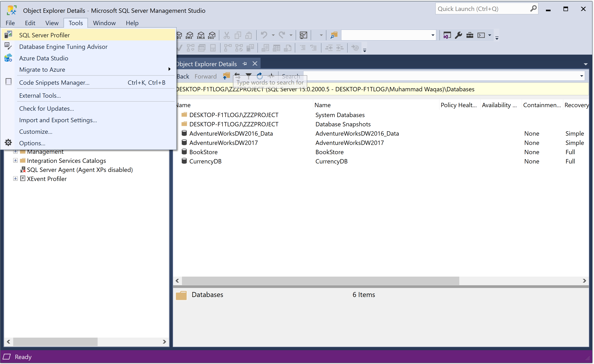594x364 pixels.
Task: Toggle pin on Object Explorer Details tab
Action: pyautogui.click(x=245, y=64)
